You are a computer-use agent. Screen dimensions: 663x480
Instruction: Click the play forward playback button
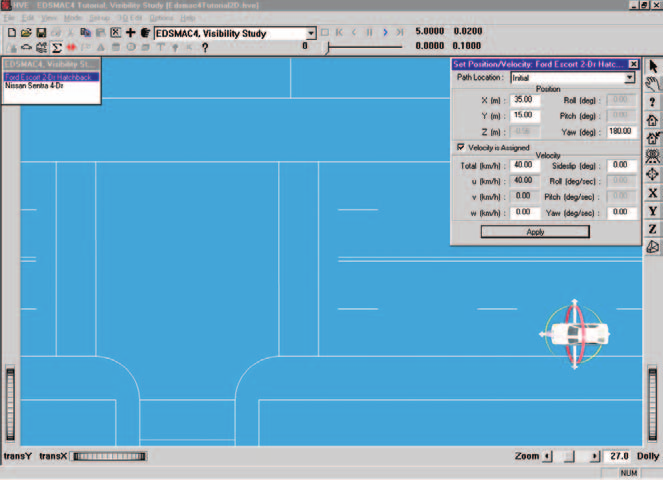[385, 32]
